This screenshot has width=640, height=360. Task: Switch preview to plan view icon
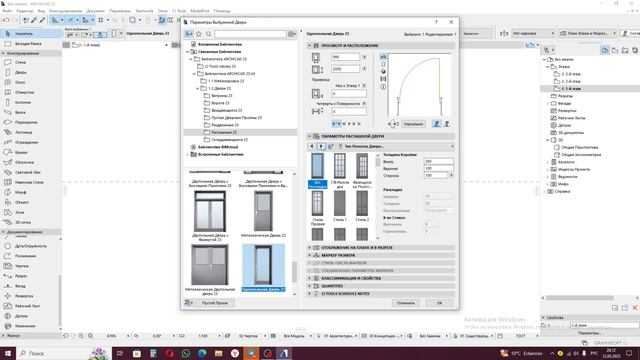(383, 56)
